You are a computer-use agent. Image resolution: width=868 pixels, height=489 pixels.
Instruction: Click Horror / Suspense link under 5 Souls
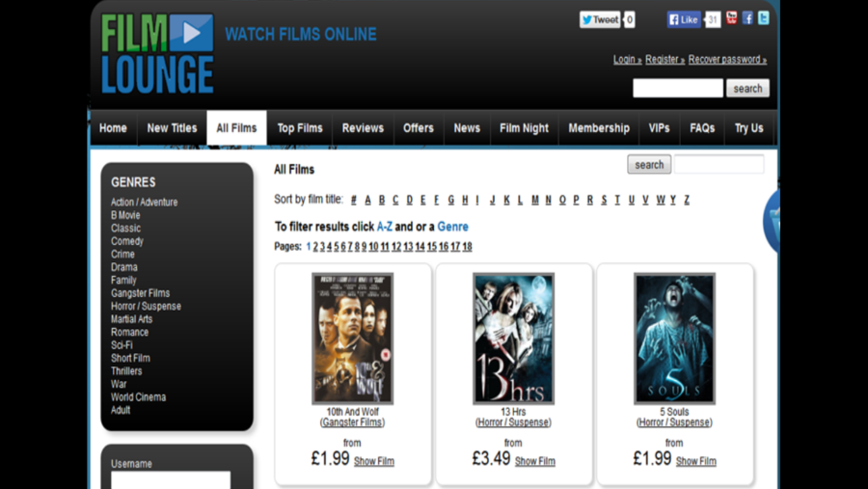pos(674,422)
